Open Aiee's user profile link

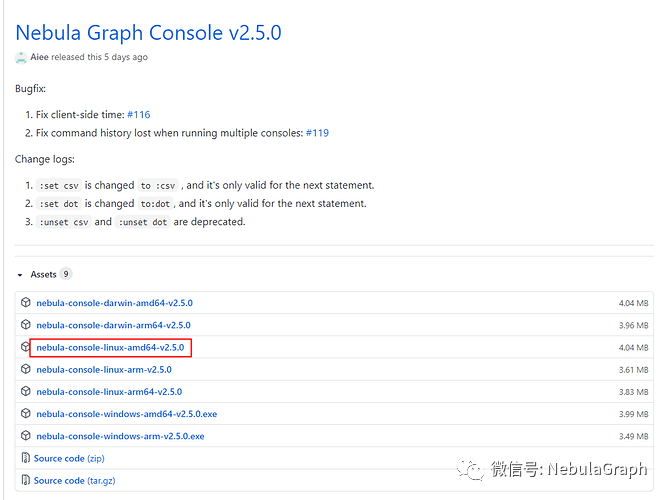tap(40, 57)
